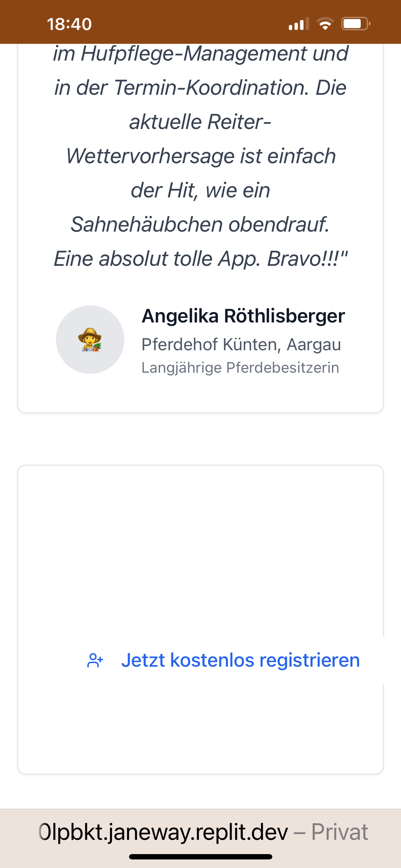Tap the farmer emoji avatar
Viewport: 401px width, 868px height.
90,340
